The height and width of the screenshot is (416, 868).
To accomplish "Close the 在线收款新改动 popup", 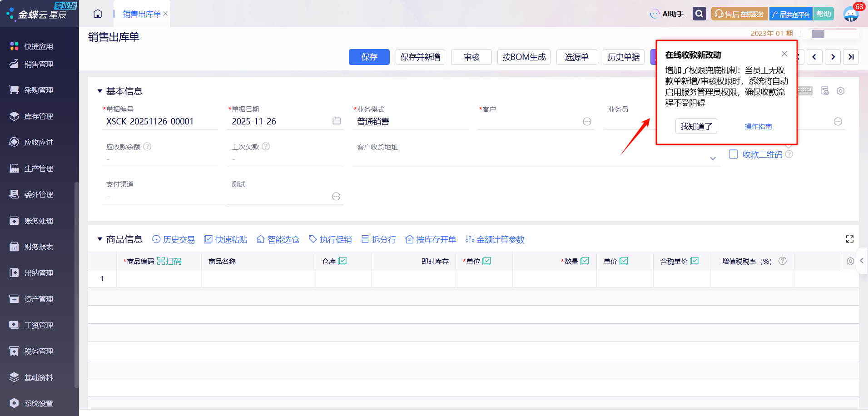I will pyautogui.click(x=784, y=54).
